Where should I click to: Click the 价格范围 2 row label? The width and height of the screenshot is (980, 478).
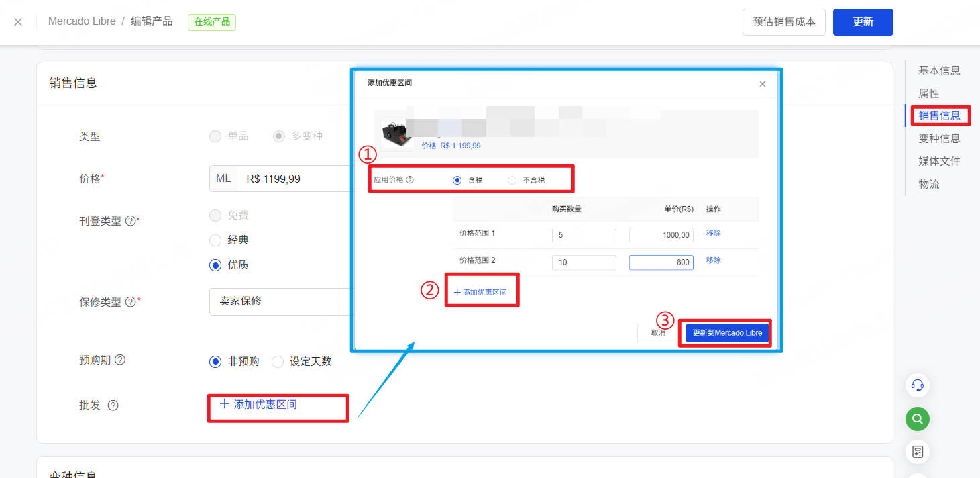pos(477,260)
